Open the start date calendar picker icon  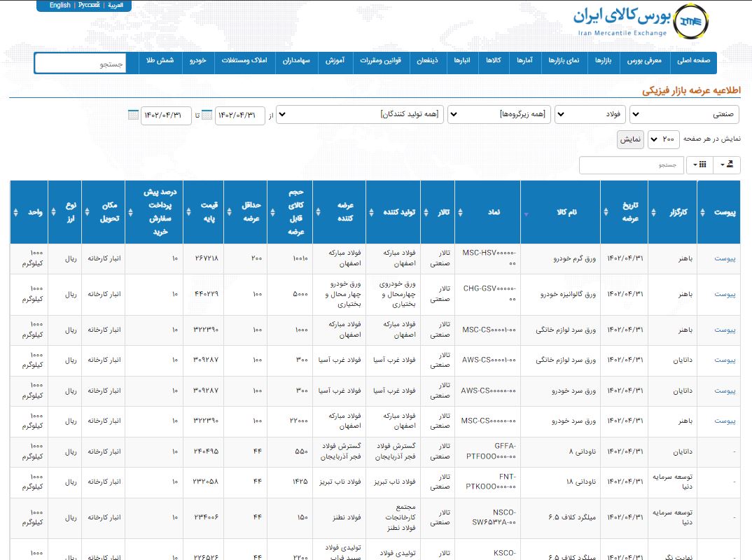[207, 115]
